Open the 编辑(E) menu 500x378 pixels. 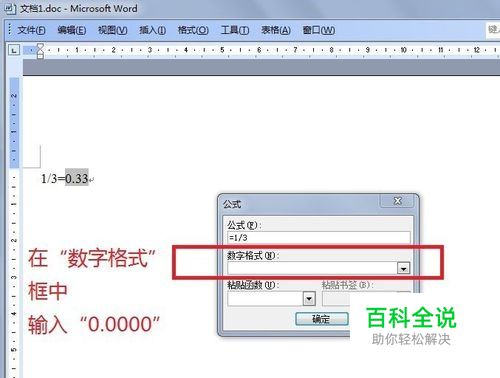[x=72, y=30]
